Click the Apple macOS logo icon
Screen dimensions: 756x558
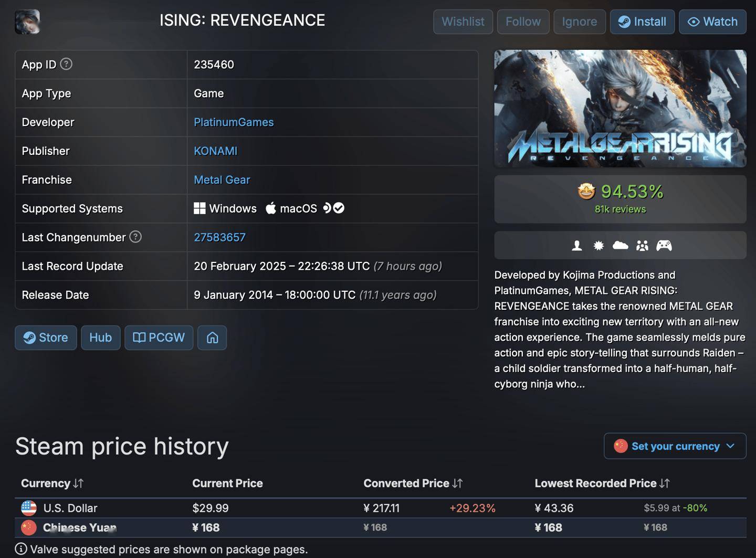tap(271, 208)
